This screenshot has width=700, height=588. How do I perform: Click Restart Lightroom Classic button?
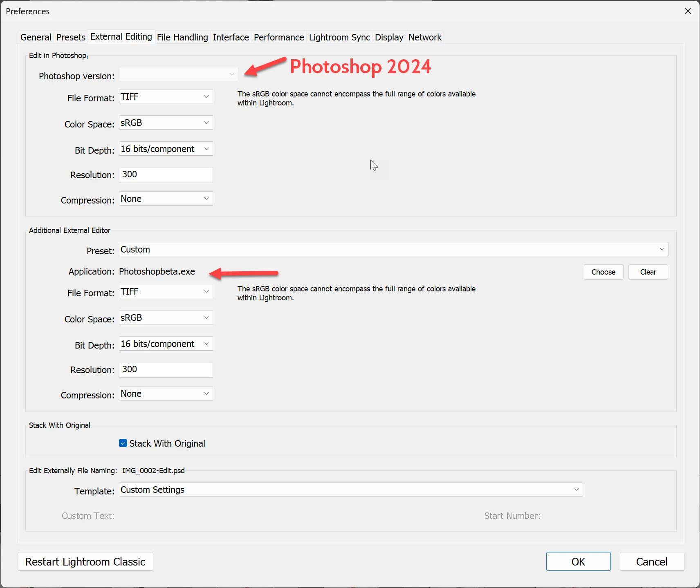(x=85, y=561)
